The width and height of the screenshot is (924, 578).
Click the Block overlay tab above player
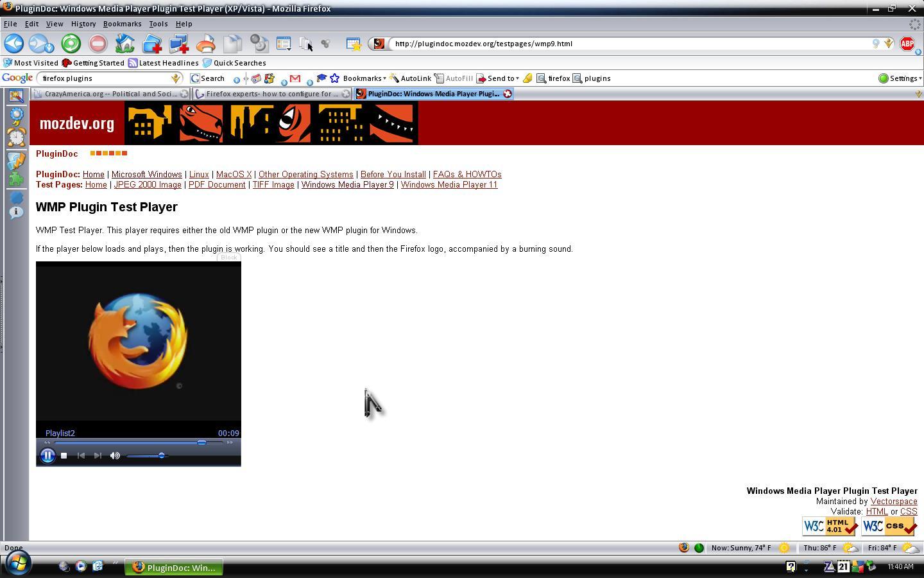(228, 258)
